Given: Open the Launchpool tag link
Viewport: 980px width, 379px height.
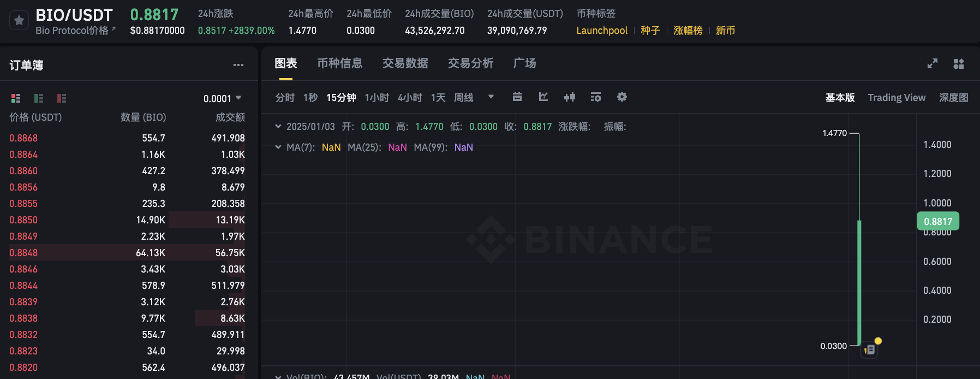Looking at the screenshot, I should click(x=601, y=31).
